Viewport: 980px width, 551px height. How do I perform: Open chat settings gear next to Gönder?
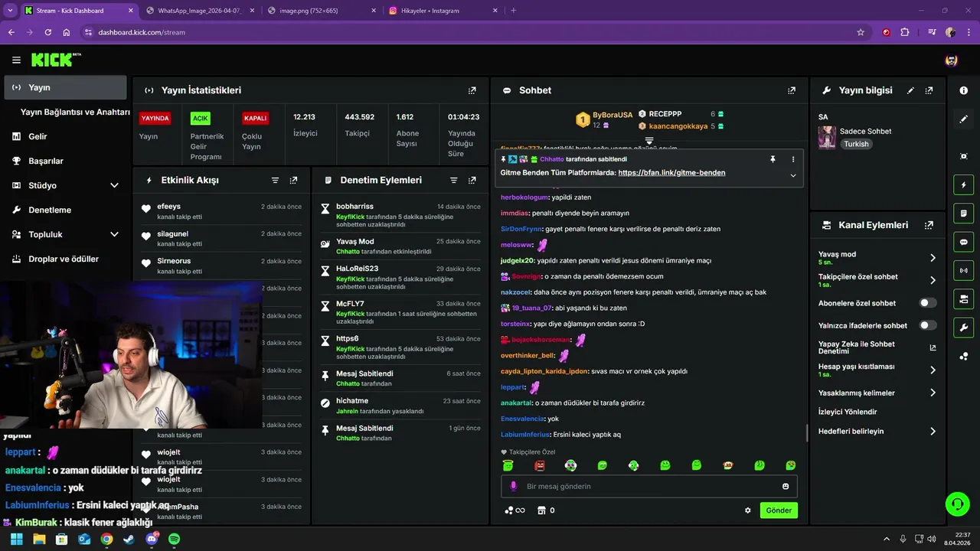(x=748, y=510)
